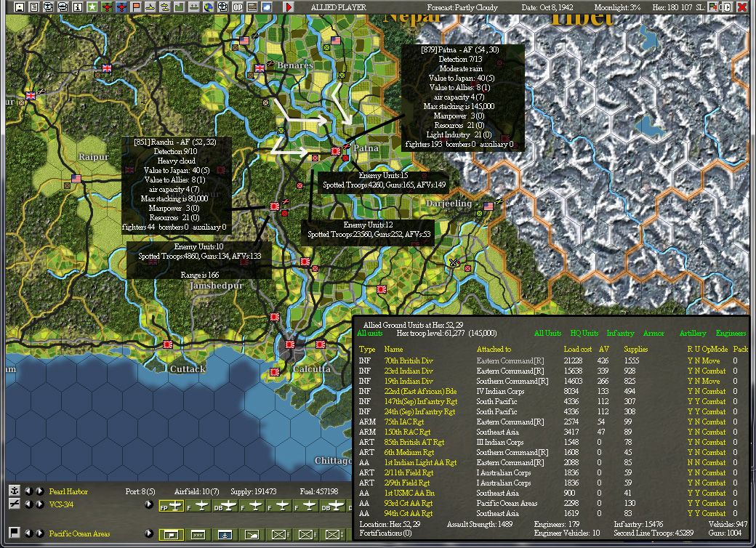Select 85th British AT Rgt unit

click(414, 442)
